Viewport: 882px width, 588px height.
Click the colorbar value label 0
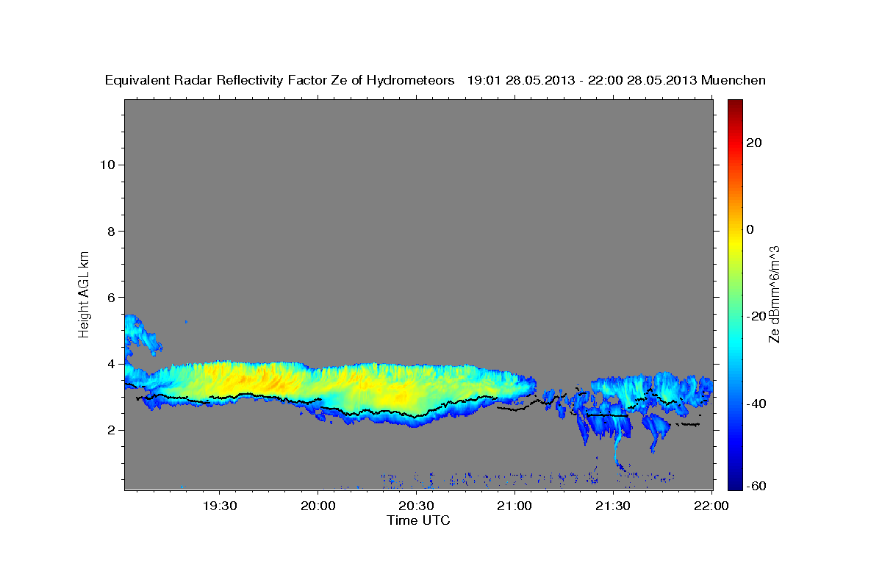point(750,229)
